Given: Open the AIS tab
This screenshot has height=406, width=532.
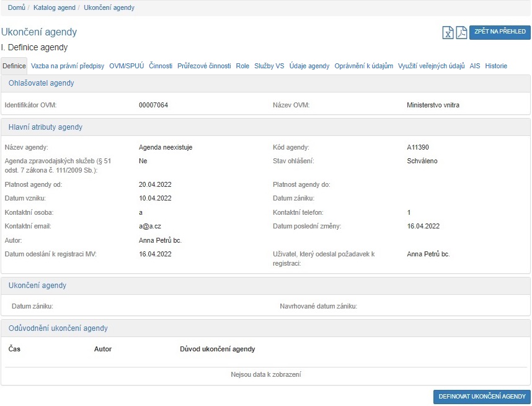Looking at the screenshot, I should pyautogui.click(x=475, y=66).
